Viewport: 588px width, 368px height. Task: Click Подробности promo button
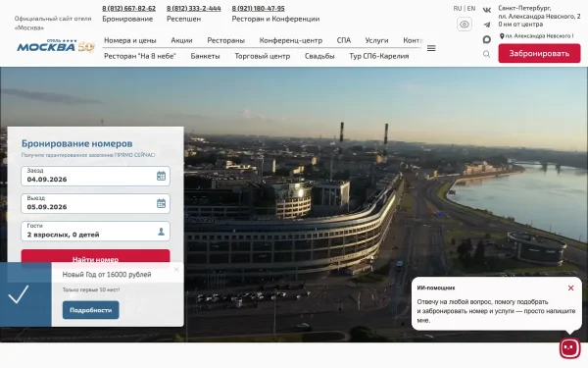pyautogui.click(x=91, y=310)
